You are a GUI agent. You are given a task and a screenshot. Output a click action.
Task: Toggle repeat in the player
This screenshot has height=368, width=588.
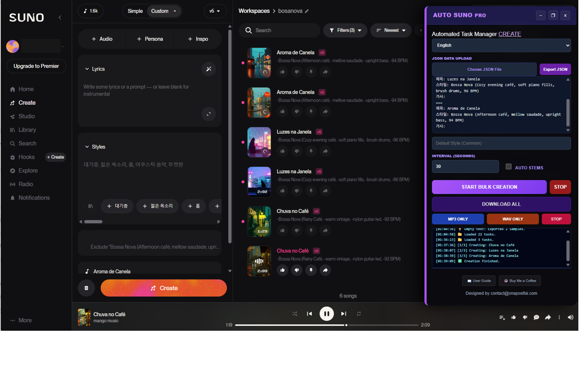click(359, 314)
